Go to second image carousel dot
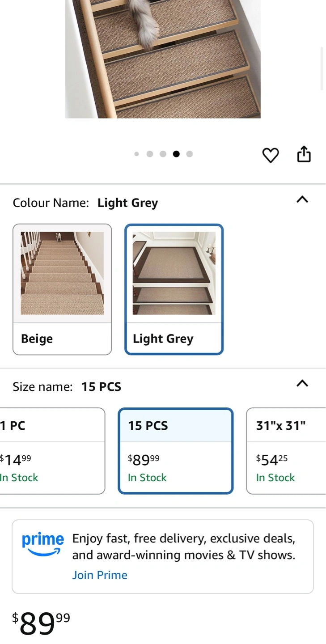This screenshot has width=326, height=644. coord(150,154)
